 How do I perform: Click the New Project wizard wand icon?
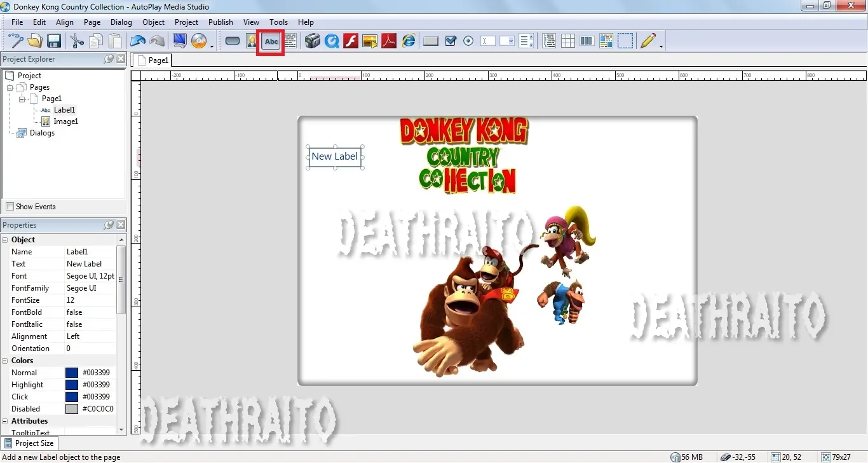16,41
